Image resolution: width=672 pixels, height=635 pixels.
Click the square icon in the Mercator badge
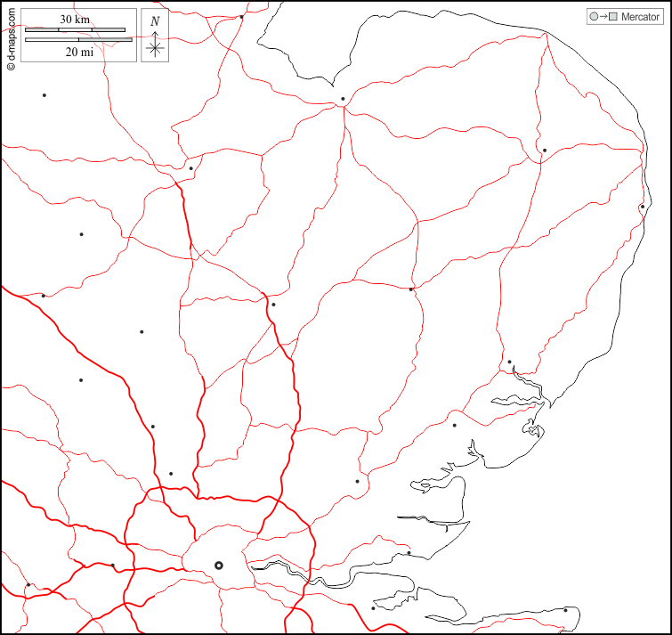coord(612,17)
